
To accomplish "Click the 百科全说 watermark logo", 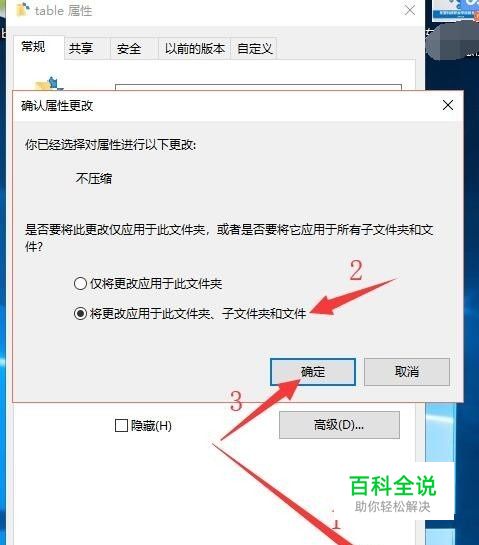I will pyautogui.click(x=393, y=493).
